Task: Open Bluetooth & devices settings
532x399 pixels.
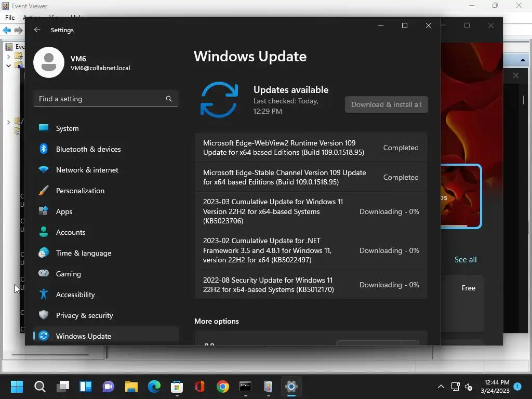Action: coord(106,149)
